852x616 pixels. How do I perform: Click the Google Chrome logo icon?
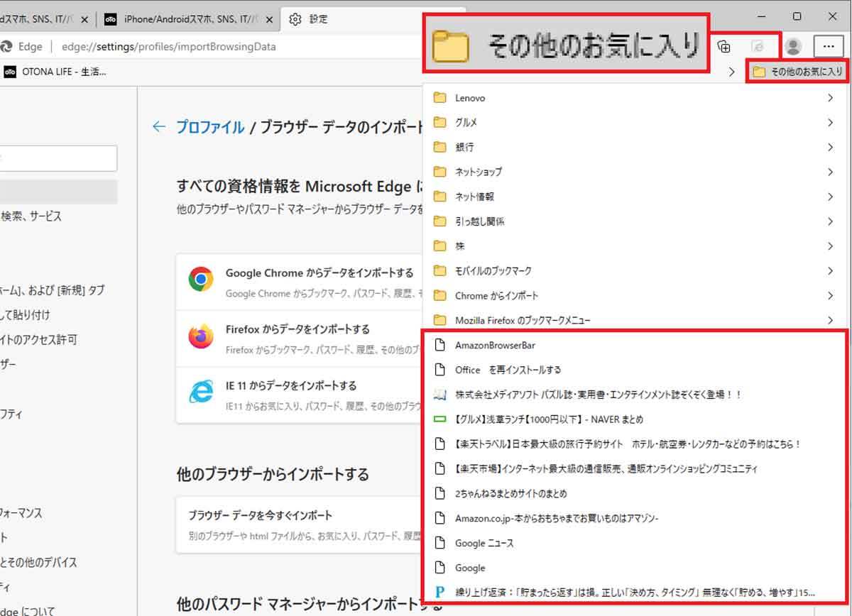click(202, 280)
